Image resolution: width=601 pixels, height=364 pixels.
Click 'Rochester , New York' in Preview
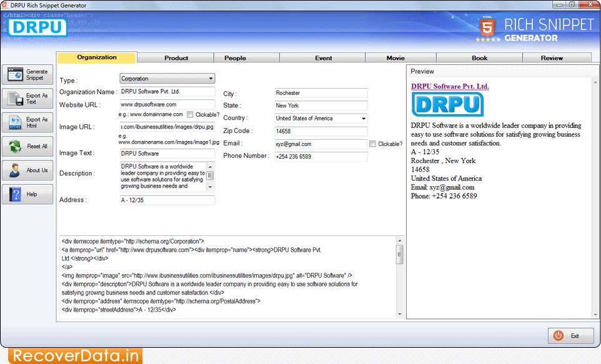tap(443, 161)
